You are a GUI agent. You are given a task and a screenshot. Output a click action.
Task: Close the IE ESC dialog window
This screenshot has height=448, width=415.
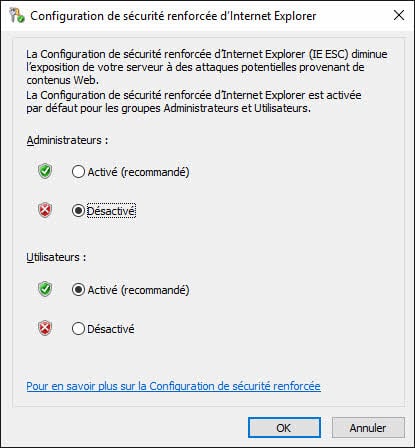tap(399, 15)
